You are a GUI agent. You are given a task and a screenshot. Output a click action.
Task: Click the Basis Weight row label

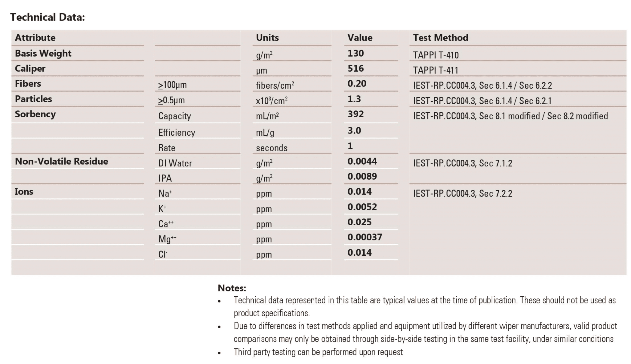[x=43, y=53]
